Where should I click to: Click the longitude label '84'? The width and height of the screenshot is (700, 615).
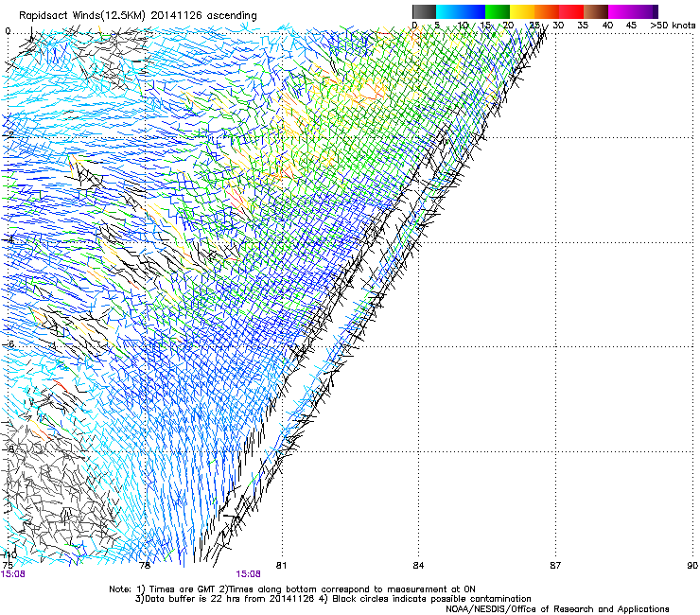point(418,566)
